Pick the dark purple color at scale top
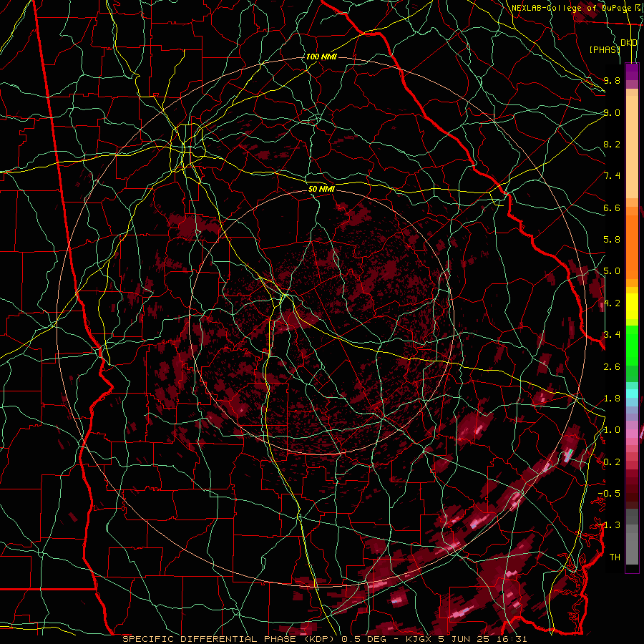This screenshot has width=644, height=644. tap(632, 72)
